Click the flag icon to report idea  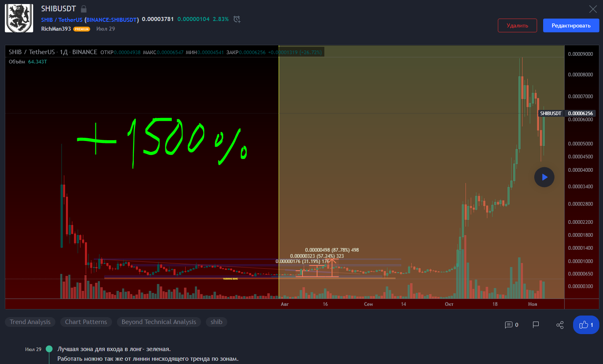536,325
